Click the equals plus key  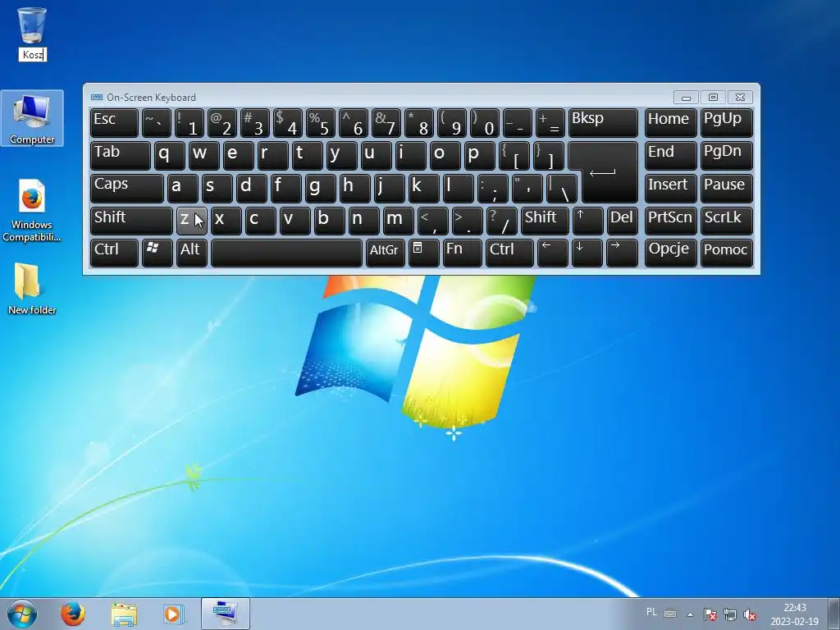(x=550, y=123)
